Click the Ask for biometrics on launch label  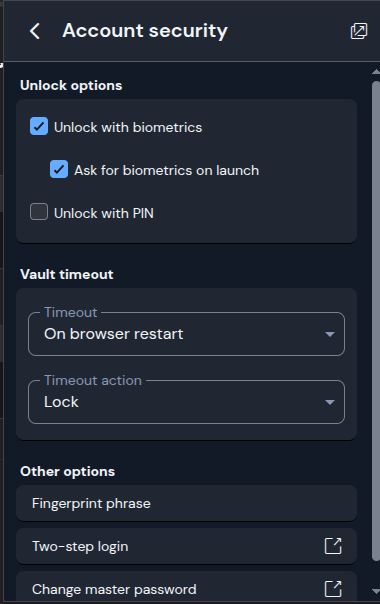166,170
